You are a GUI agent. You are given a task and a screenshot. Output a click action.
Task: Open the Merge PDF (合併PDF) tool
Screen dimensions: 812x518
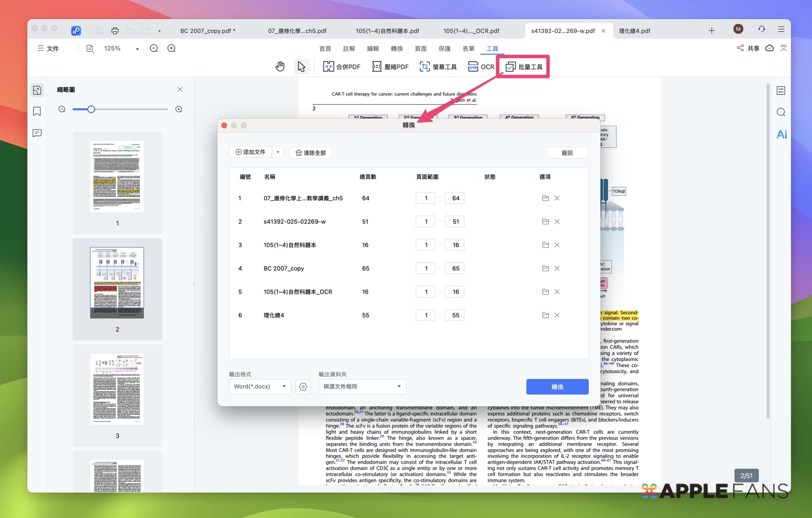[342, 67]
